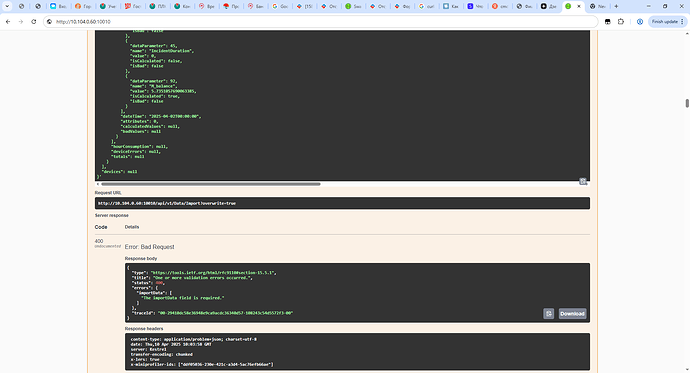The height and width of the screenshot is (373, 690).
Task: Click the browser back arrow
Action: pyautogui.click(x=8, y=22)
